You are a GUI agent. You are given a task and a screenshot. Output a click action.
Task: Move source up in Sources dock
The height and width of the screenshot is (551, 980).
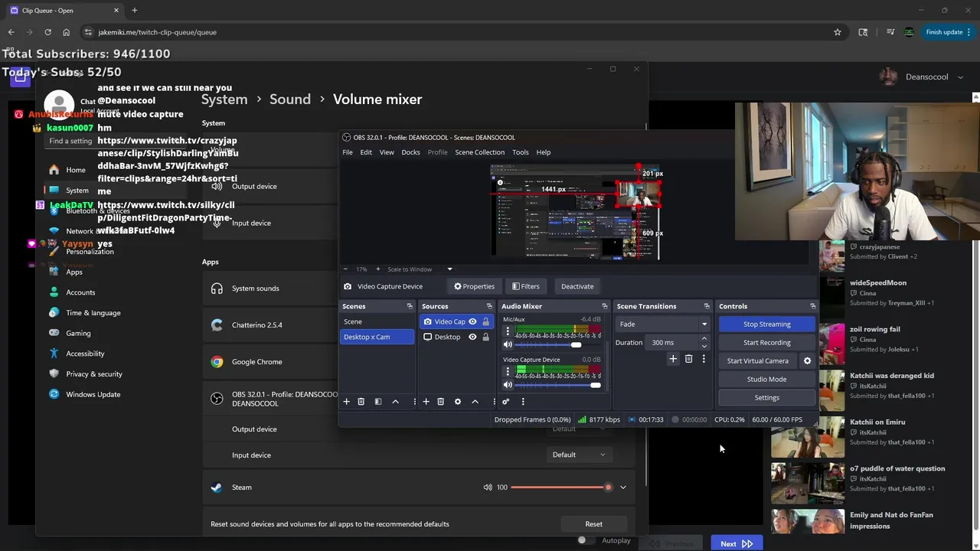tap(475, 402)
